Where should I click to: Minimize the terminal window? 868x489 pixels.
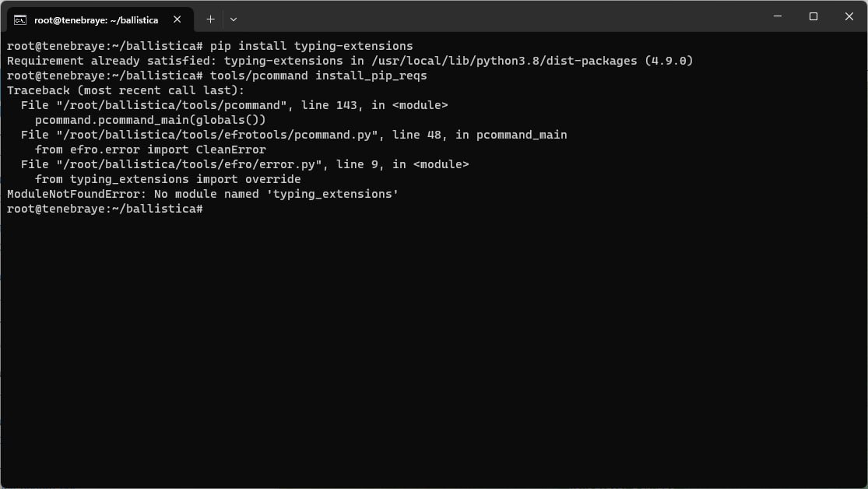tap(778, 16)
